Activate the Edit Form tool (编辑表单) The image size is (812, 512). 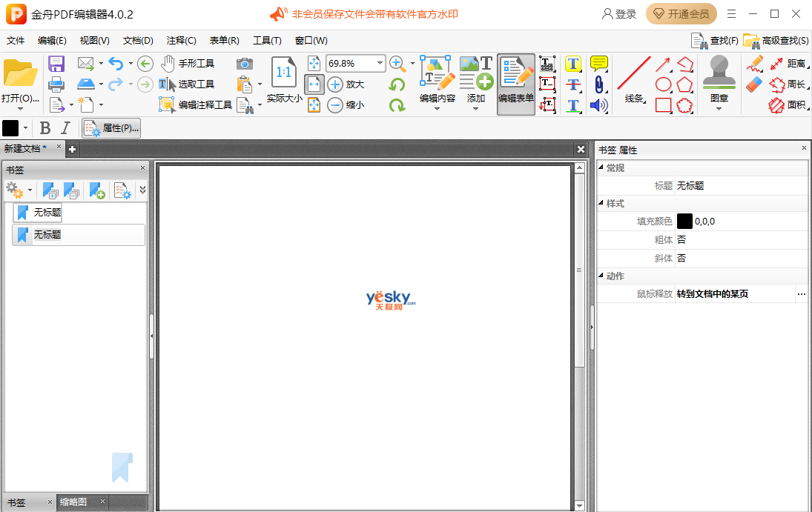(x=516, y=84)
